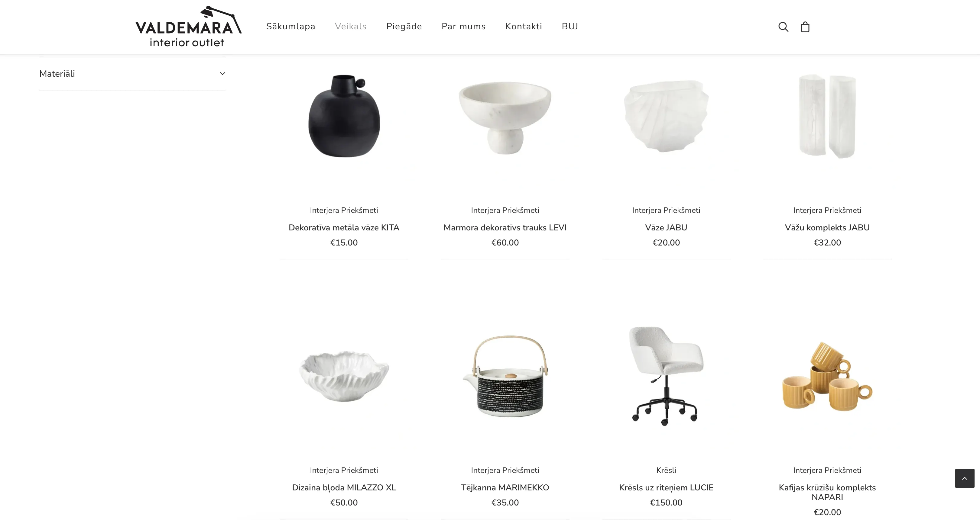
Task: Open Marmora dekoratīvs trauks LEVI link
Action: 505,228
